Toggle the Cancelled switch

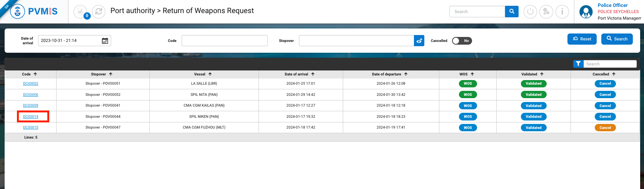coord(462,41)
